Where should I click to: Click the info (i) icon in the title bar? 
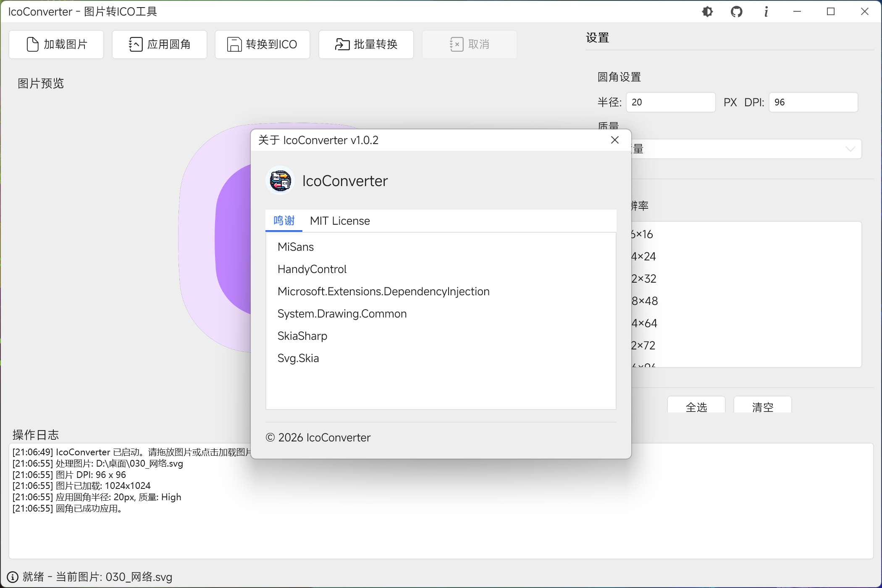coord(766,11)
